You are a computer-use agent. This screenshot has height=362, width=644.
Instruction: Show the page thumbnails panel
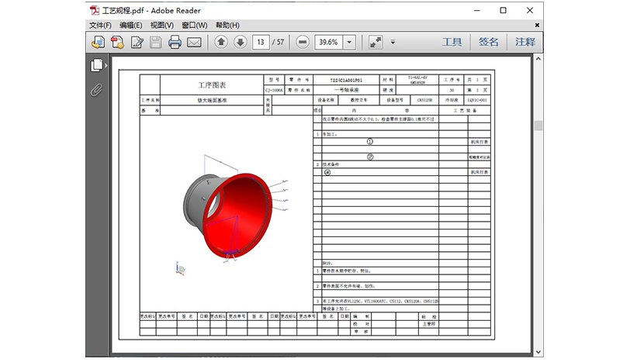(97, 66)
